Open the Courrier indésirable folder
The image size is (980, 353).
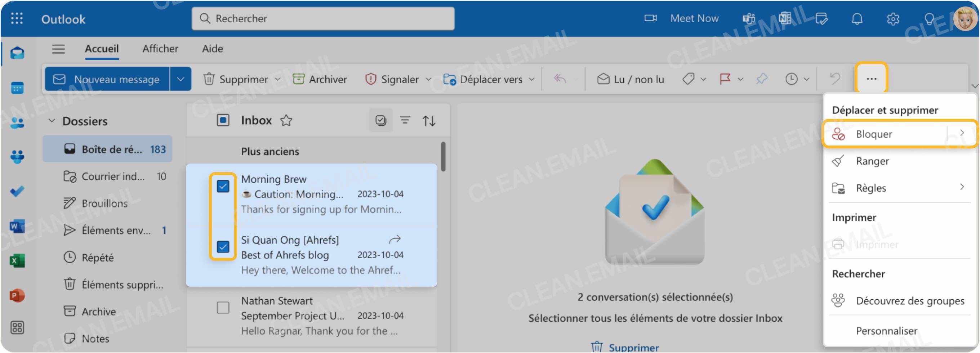107,176
